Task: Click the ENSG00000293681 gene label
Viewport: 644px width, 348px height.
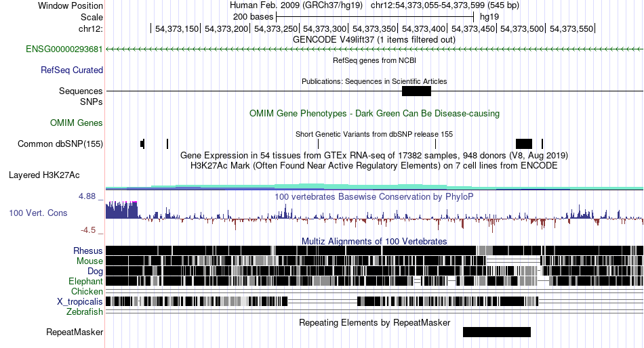Action: point(64,49)
